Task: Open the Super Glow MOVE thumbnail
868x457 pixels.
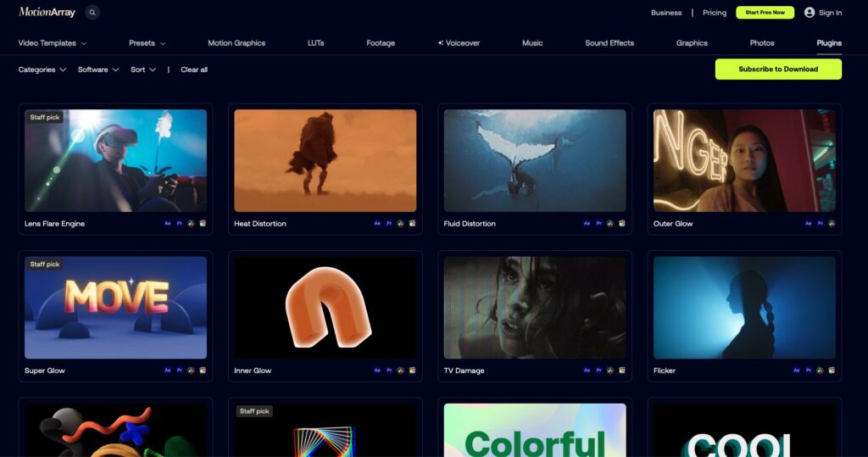Action: (x=115, y=308)
